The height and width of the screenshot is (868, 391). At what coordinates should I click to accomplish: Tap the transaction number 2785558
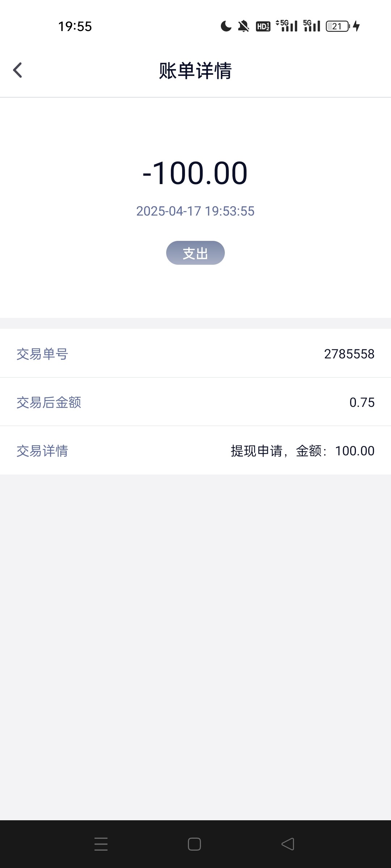pyautogui.click(x=349, y=354)
